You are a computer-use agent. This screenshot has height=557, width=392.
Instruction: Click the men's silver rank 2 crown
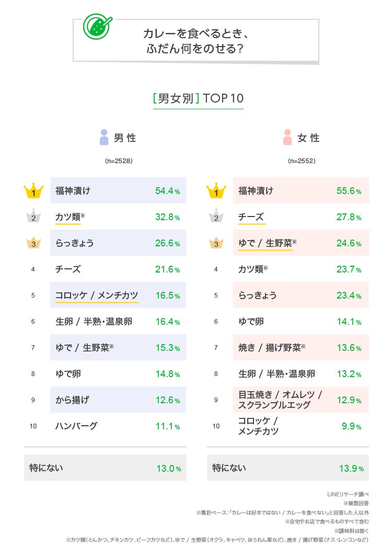click(33, 217)
